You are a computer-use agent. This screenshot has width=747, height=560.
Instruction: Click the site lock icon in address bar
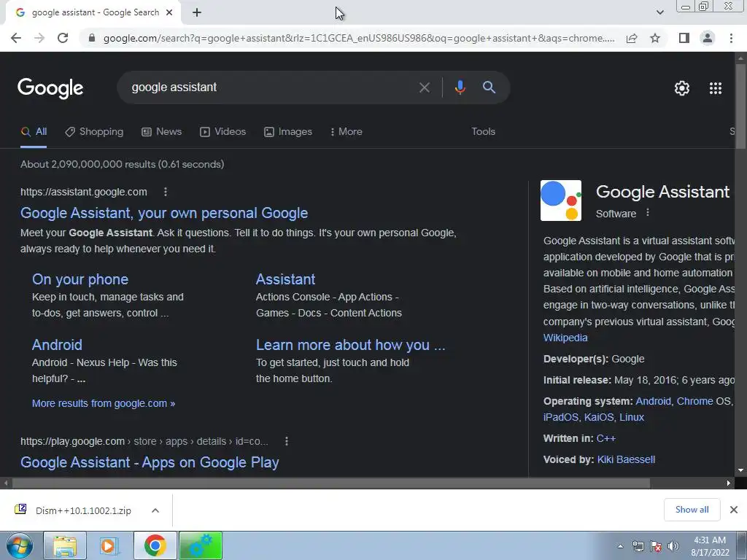(x=92, y=38)
